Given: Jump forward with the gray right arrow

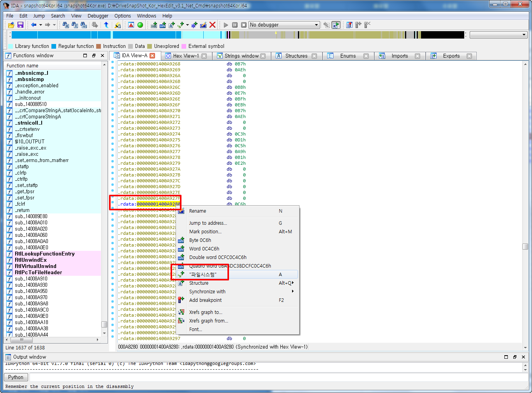Looking at the screenshot, I should 48,25.
